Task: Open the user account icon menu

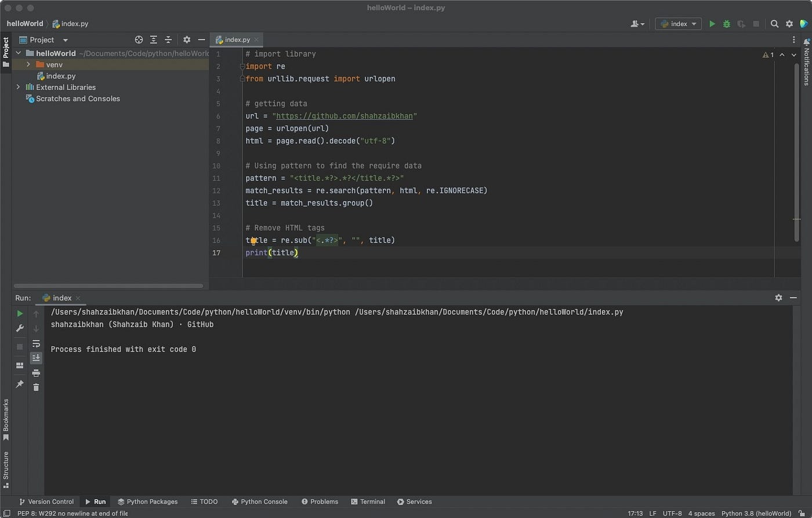Action: coord(638,24)
